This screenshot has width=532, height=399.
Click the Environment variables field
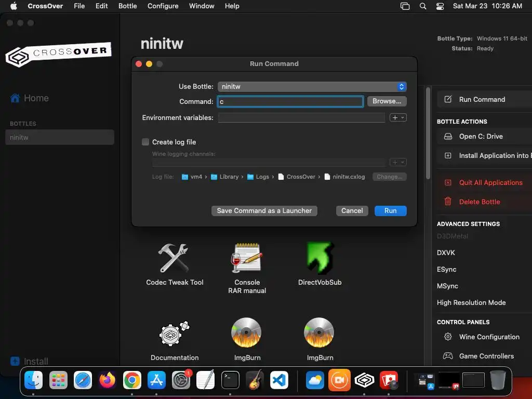pos(302,118)
